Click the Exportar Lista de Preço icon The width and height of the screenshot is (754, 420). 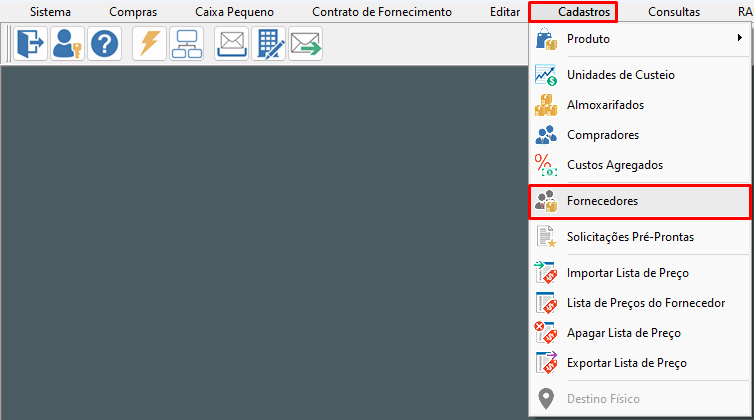(546, 363)
